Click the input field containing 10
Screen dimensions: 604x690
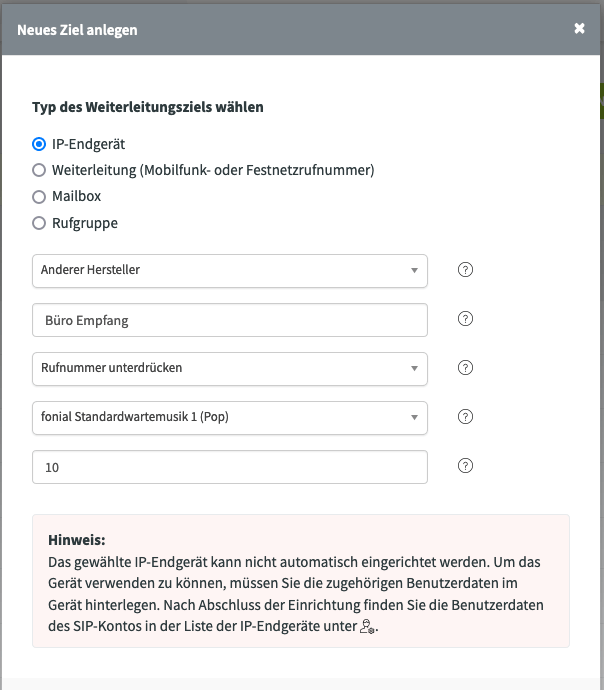(x=230, y=467)
